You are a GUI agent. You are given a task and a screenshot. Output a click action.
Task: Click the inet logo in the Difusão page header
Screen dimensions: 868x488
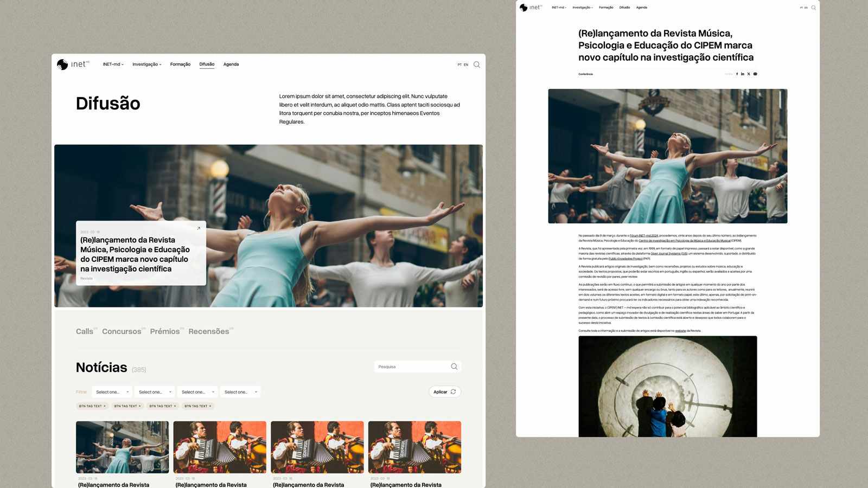tap(73, 64)
